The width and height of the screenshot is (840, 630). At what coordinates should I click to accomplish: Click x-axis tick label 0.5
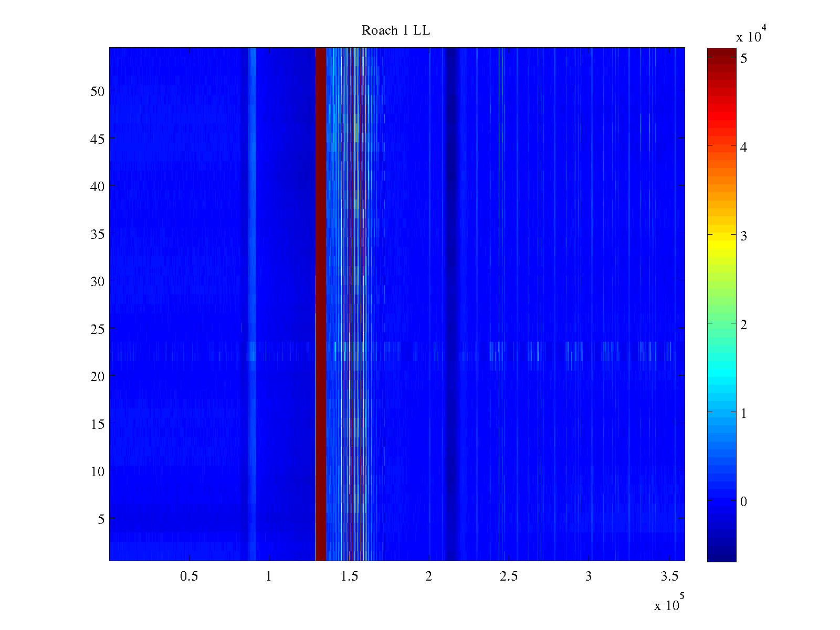click(x=189, y=576)
